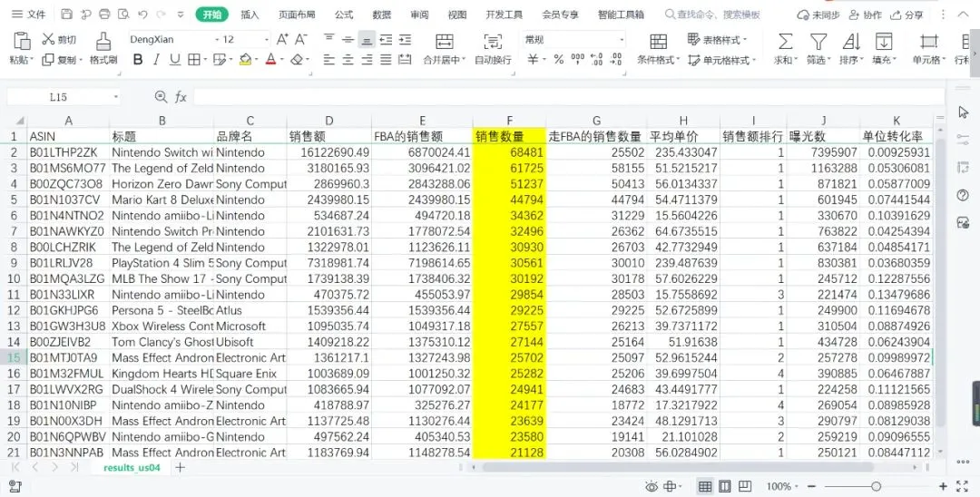Switch to the 页面布局 tab
Image resolution: width=980 pixels, height=497 pixels.
[297, 15]
